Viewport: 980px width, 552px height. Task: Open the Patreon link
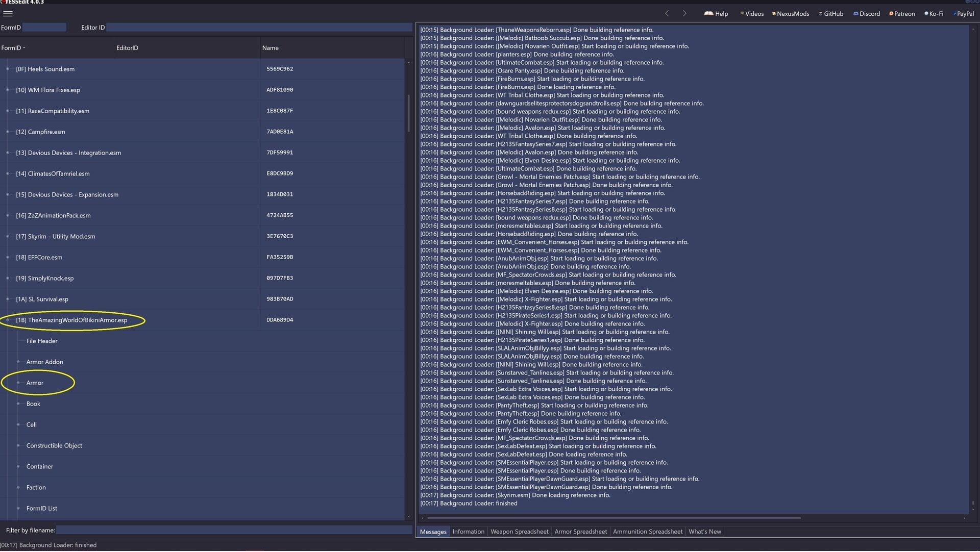[x=902, y=14]
